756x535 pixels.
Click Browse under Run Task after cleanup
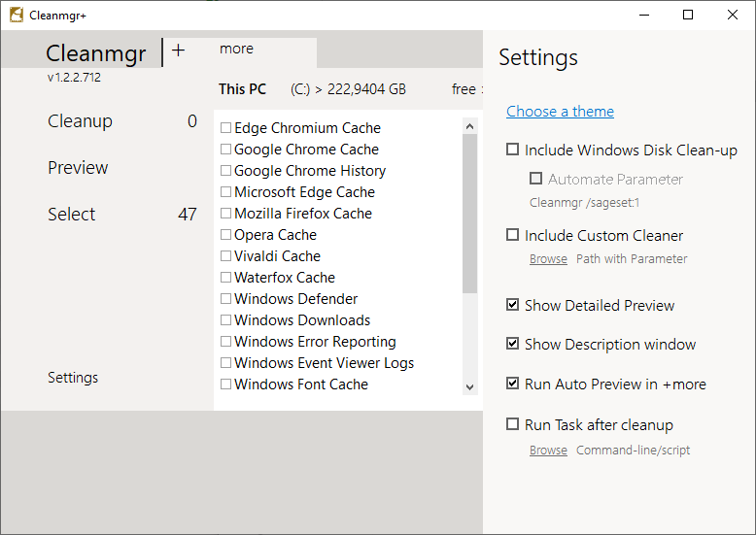pyautogui.click(x=548, y=451)
